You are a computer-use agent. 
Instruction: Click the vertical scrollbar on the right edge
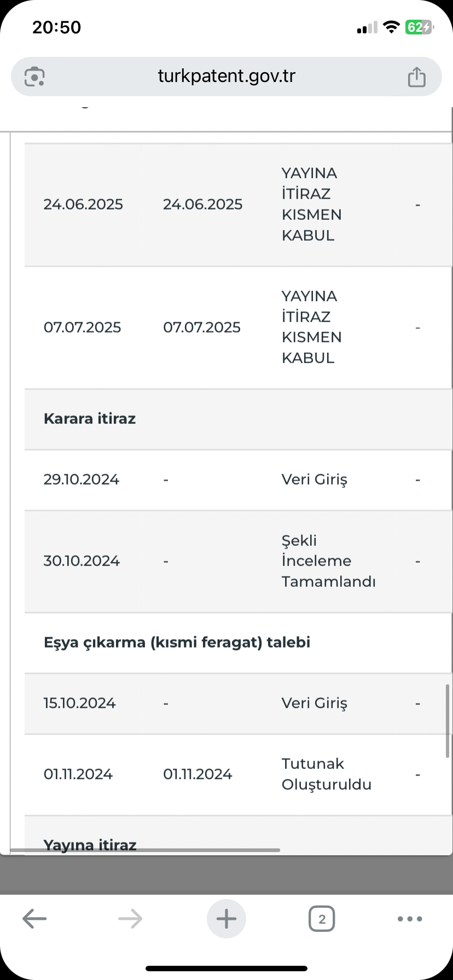point(448,721)
